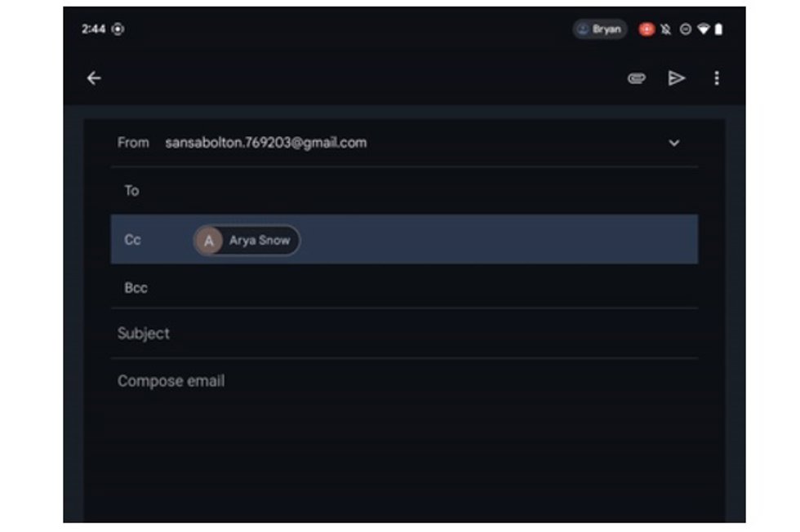Click the do-not-disturb status icon
Screen dimensions: 800x532
point(686,29)
